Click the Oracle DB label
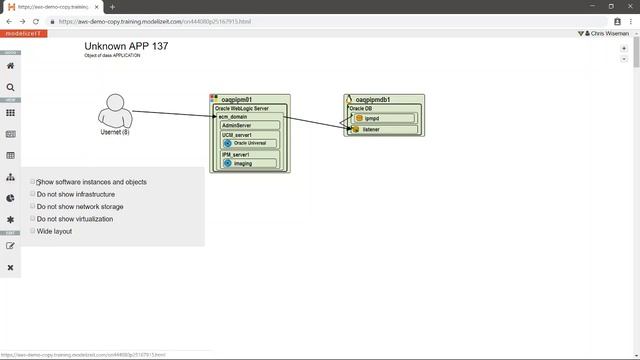The width and height of the screenshot is (640, 360). (x=360, y=109)
